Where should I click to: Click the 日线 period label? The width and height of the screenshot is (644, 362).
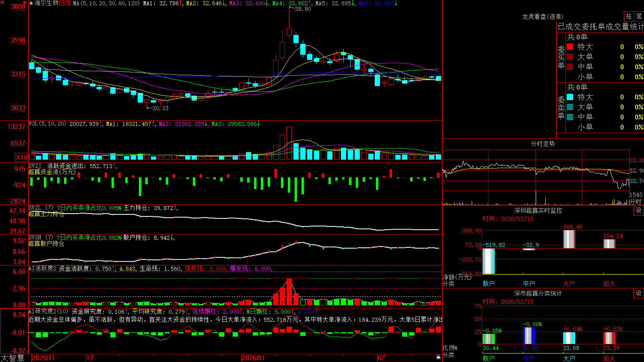[65, 3]
